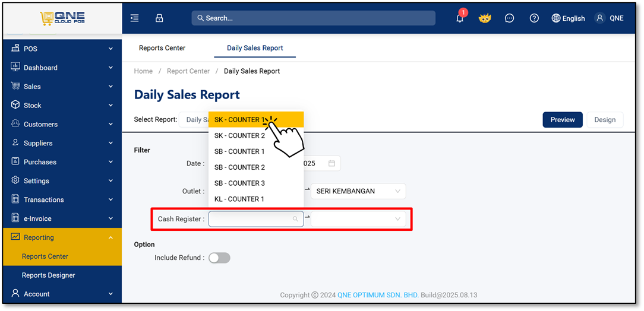Open the SERI KEMBANGAN outlet dropdown
This screenshot has width=644, height=311.
pyautogui.click(x=358, y=191)
